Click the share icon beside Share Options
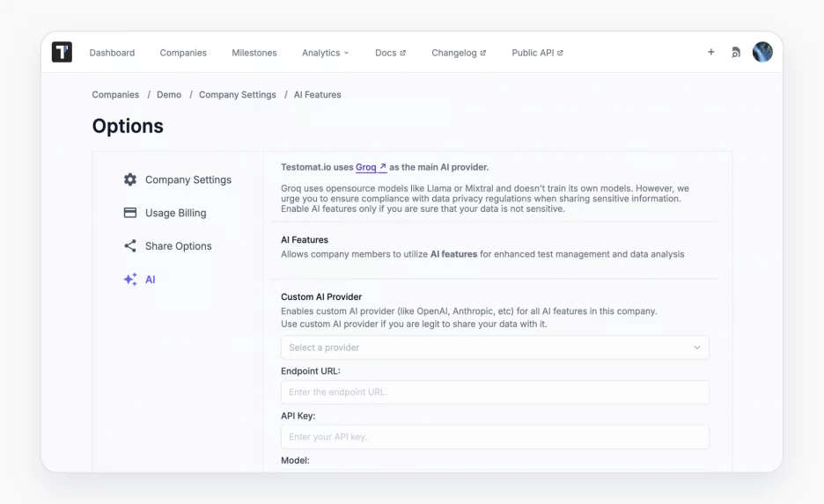This screenshot has height=504, width=824. (129, 245)
